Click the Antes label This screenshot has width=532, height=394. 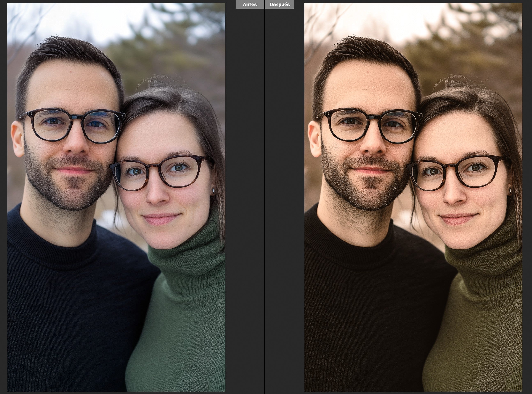point(250,5)
